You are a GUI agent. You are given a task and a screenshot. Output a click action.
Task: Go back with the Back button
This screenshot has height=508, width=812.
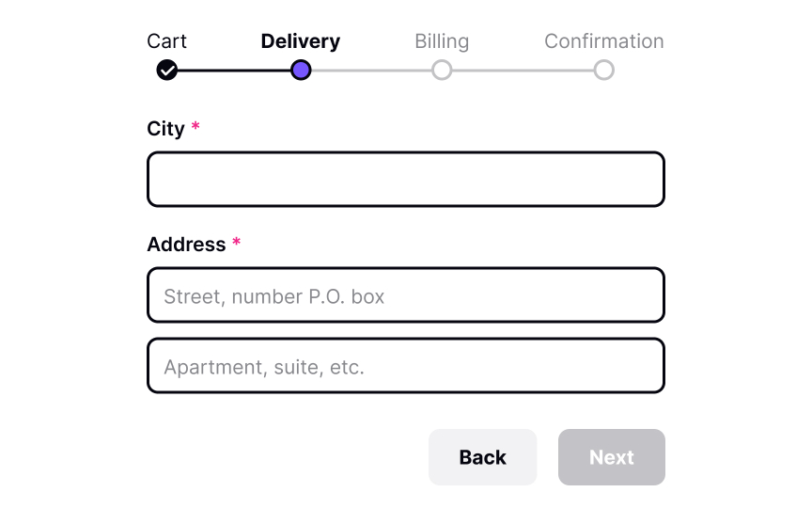(x=483, y=457)
